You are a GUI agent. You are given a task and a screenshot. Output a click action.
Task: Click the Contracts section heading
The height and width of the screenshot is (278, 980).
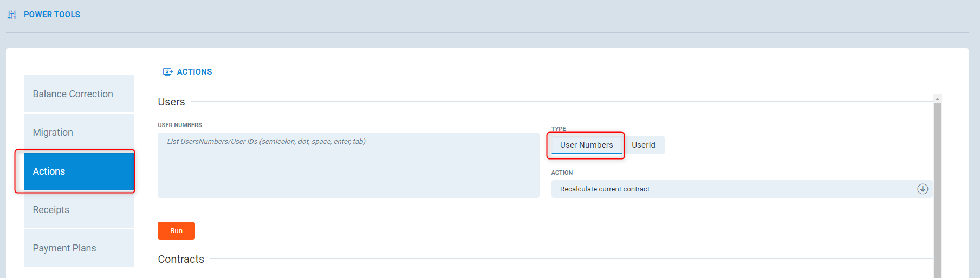181,259
